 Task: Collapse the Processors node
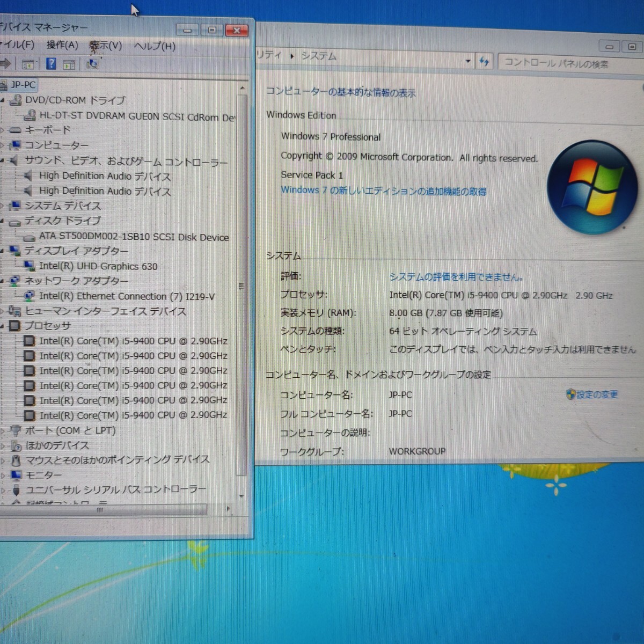coord(3,326)
